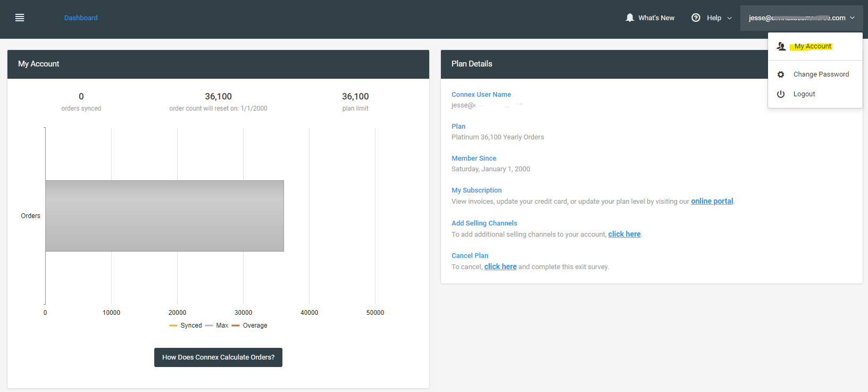The image size is (868, 392).
Task: Click the What's New bell icon
Action: (x=630, y=18)
